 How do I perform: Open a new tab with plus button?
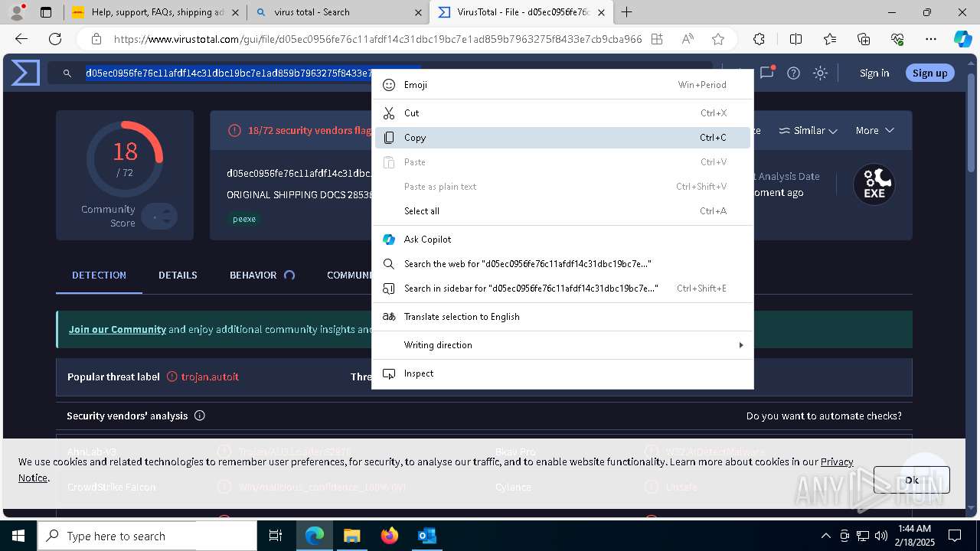pos(627,12)
